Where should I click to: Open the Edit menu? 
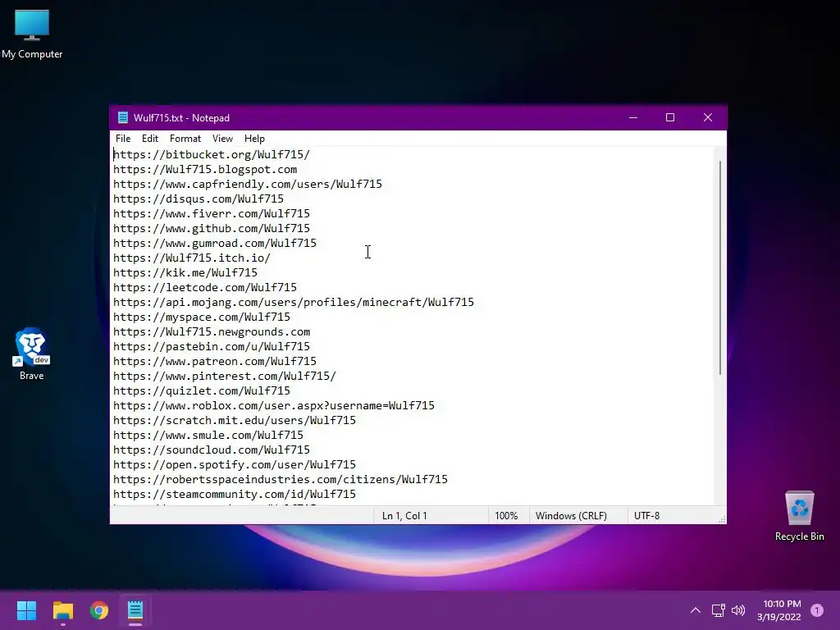[150, 138]
